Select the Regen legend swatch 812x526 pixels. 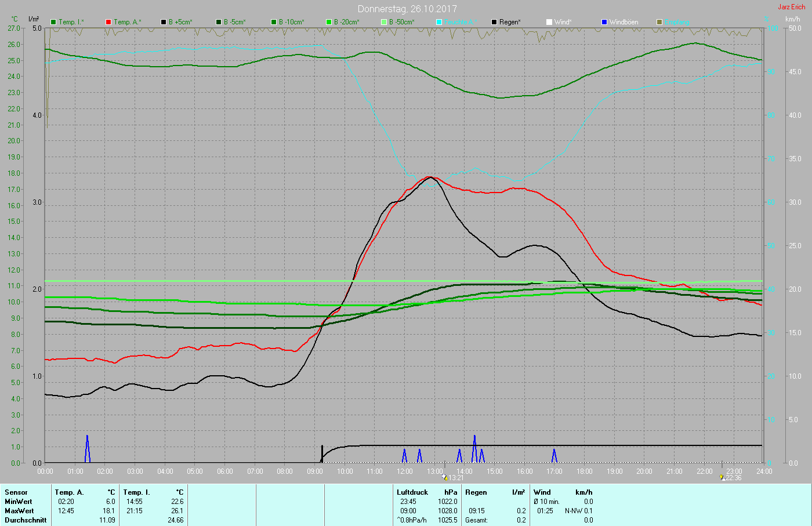tap(494, 22)
